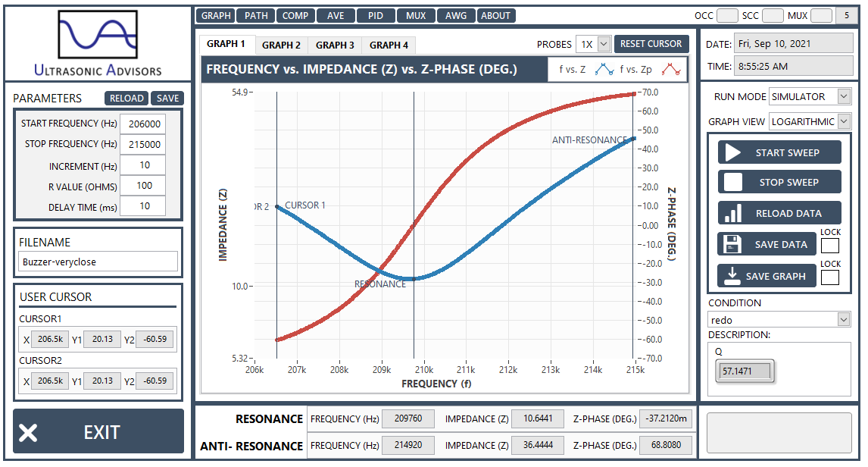Click the Reset Cursor button
The image size is (868, 467).
click(x=651, y=44)
